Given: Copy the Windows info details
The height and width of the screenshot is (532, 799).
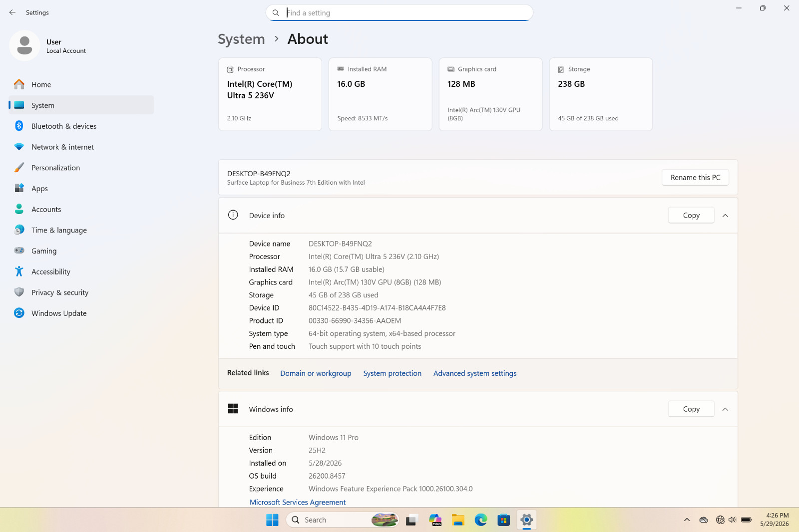Looking at the screenshot, I should [x=691, y=409].
